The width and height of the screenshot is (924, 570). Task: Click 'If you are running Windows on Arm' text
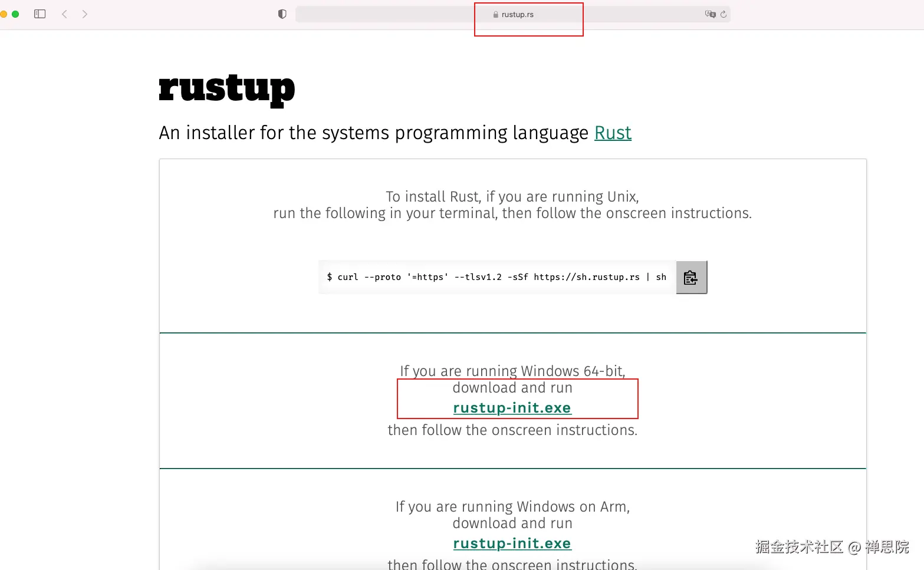tap(512, 506)
